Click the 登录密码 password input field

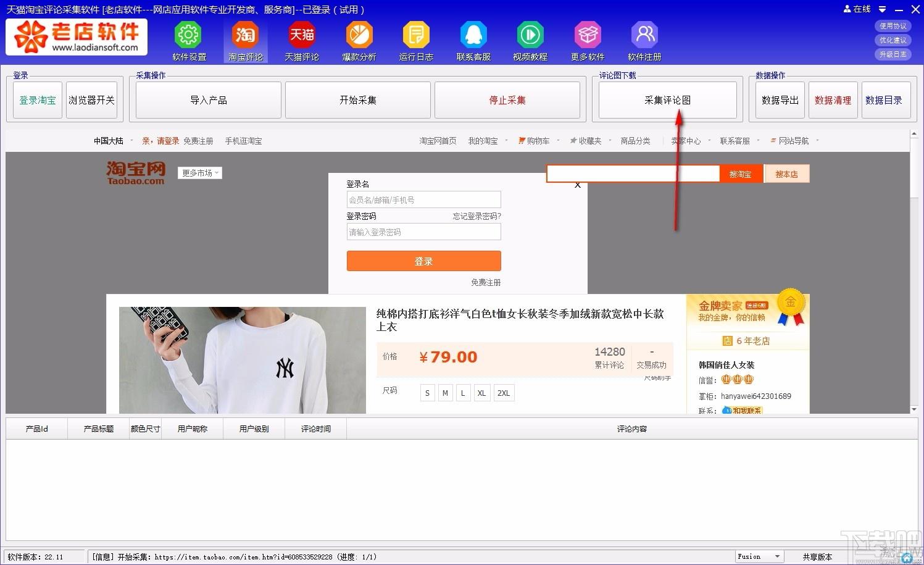click(x=423, y=232)
